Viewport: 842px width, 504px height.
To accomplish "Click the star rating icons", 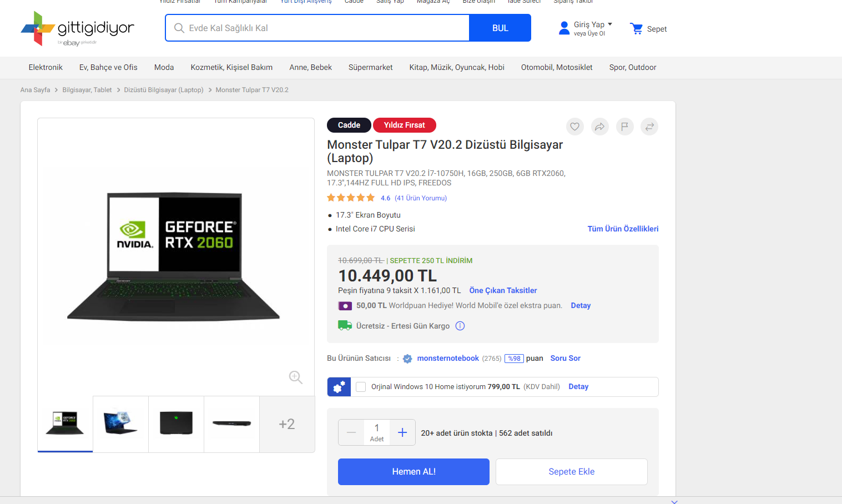I will (x=351, y=198).
